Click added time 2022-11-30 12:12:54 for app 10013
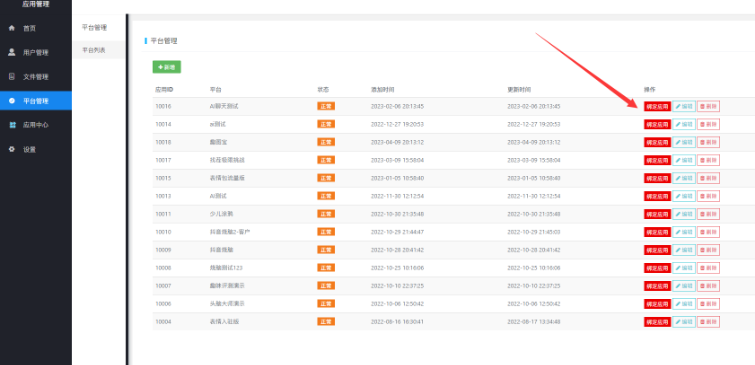The image size is (755, 365). 397,196
